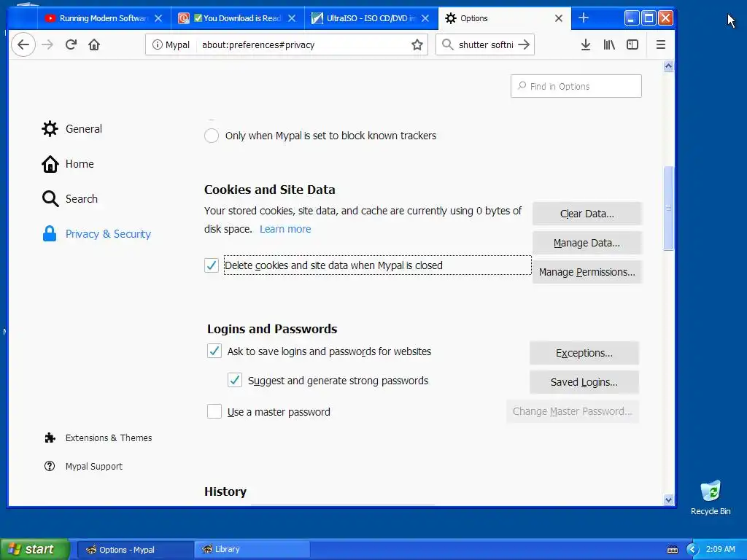Viewport: 747px width, 560px height.
Task: Open a new tab with plus button
Action: pos(584,18)
